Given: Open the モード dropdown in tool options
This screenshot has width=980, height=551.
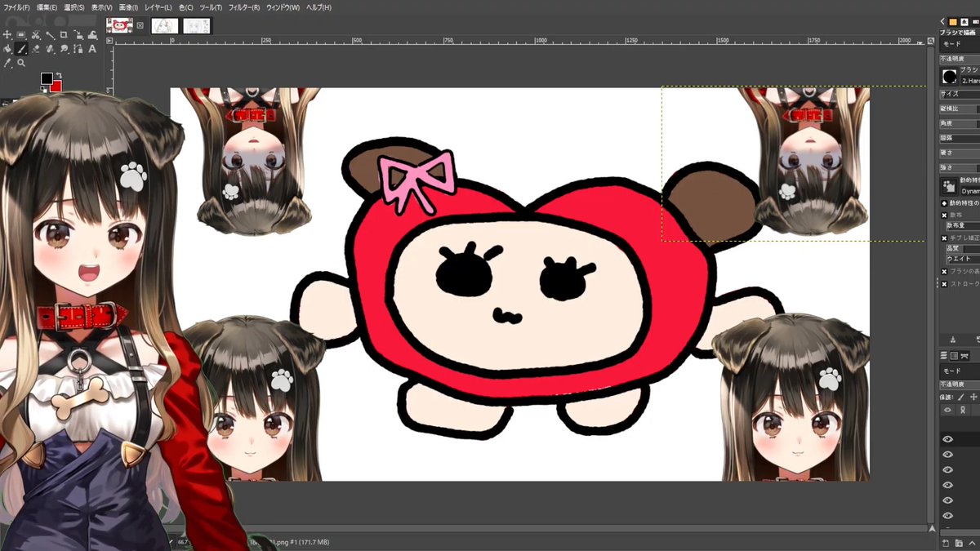Looking at the screenshot, I should click(960, 44).
